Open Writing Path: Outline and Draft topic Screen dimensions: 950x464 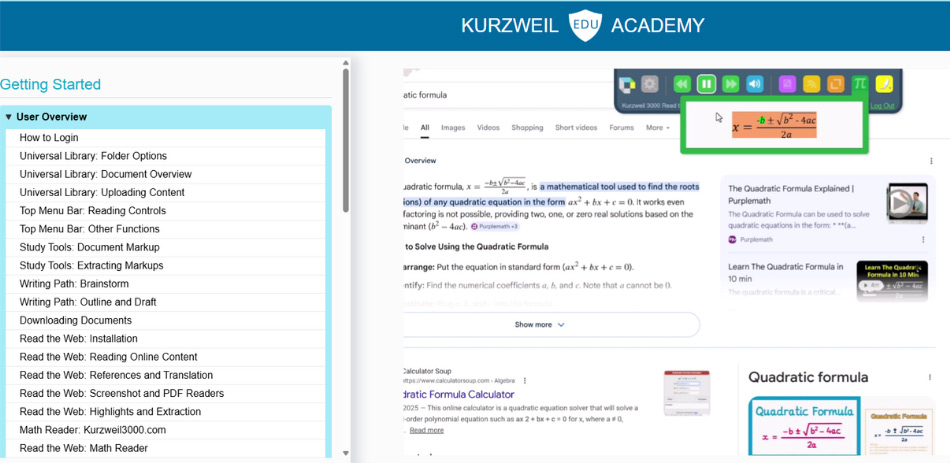tap(165, 302)
